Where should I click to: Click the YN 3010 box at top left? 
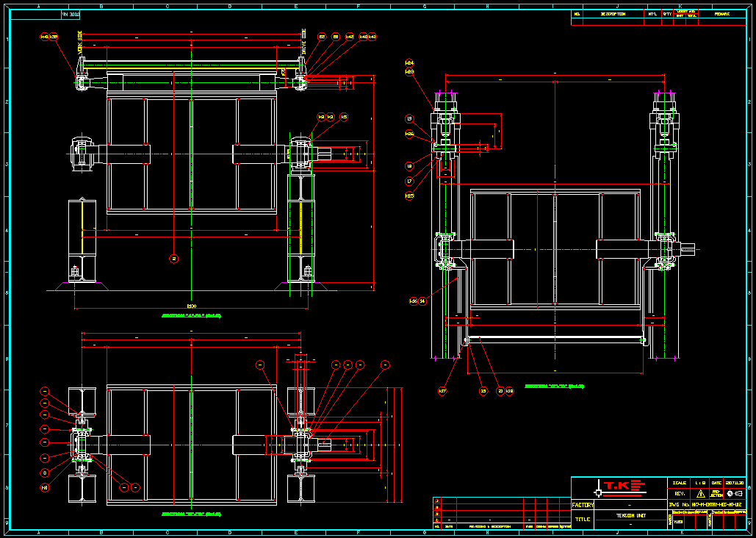[71, 14]
